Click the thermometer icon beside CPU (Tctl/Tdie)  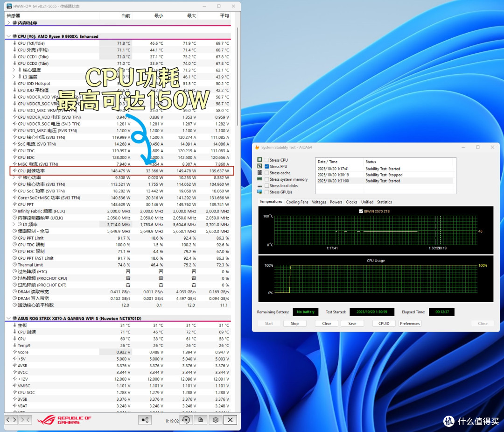tap(14, 43)
